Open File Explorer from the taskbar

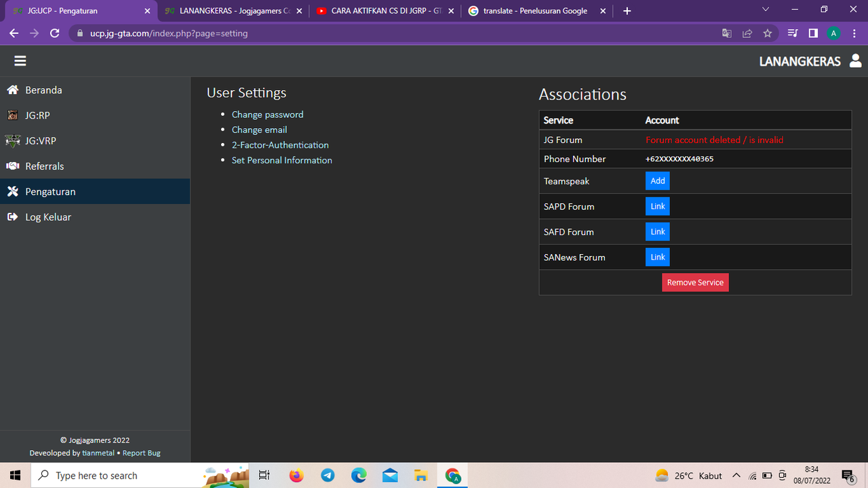tap(421, 475)
